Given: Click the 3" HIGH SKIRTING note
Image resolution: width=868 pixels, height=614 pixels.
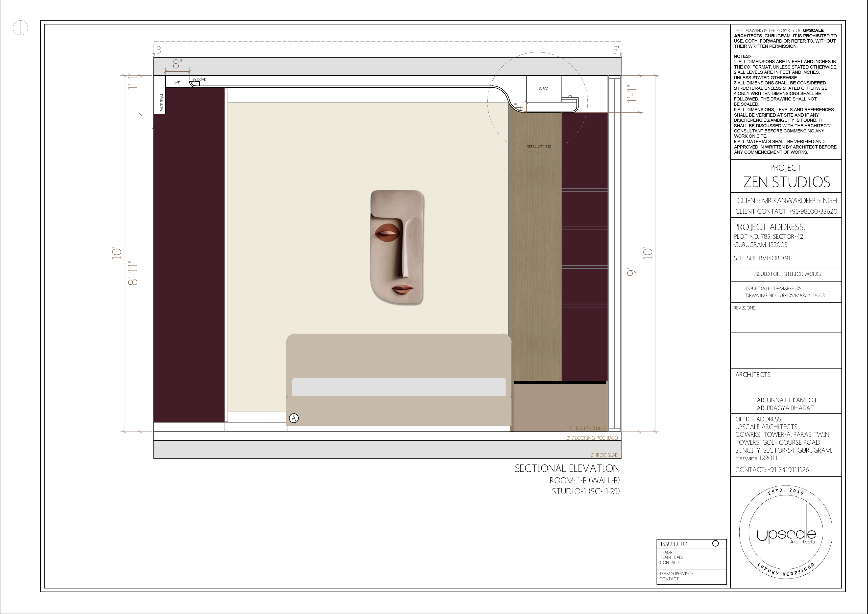Looking at the screenshot, I should pos(587,429).
